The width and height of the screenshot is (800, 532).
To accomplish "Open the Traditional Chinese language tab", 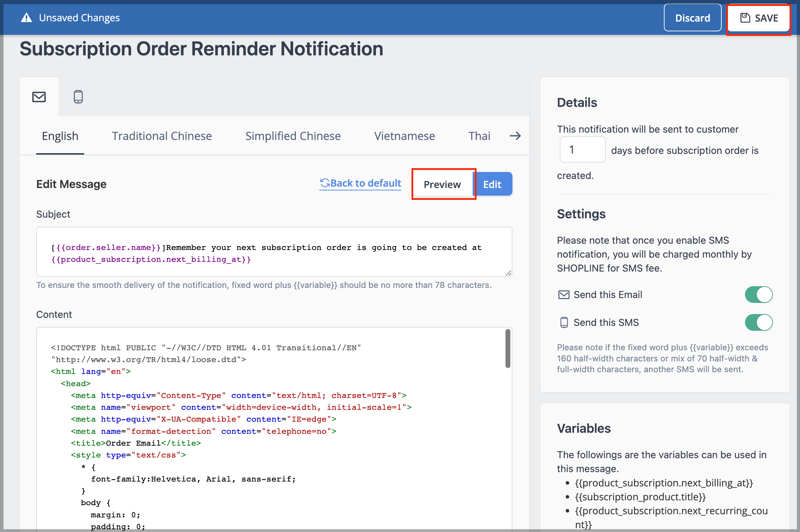I will [x=162, y=136].
